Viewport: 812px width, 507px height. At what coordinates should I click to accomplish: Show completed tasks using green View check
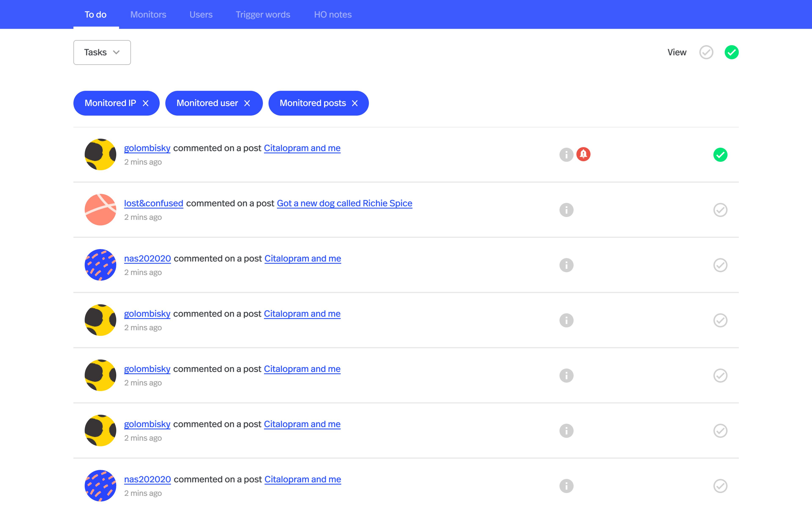[x=731, y=52]
